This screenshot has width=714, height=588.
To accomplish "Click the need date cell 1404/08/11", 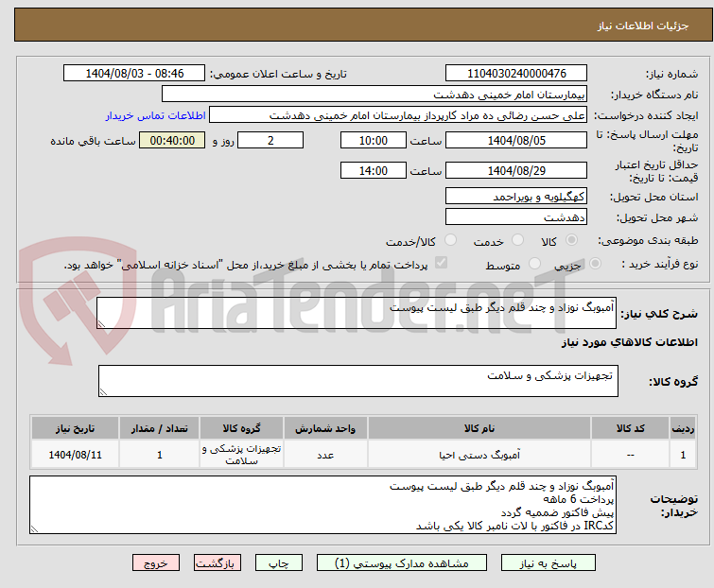I will (75, 455).
